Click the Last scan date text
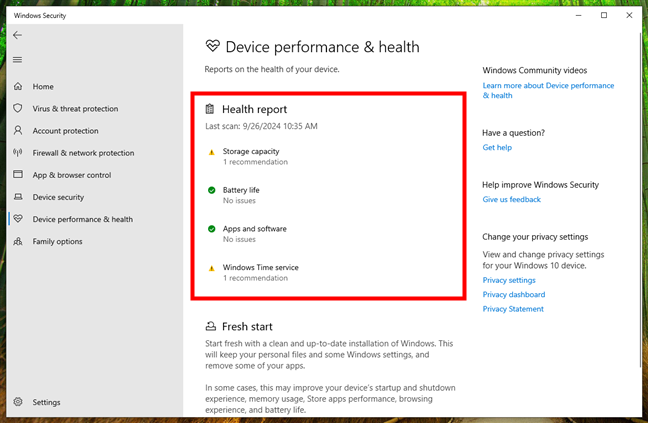Screen dimensions: 648x423 [x=261, y=126]
